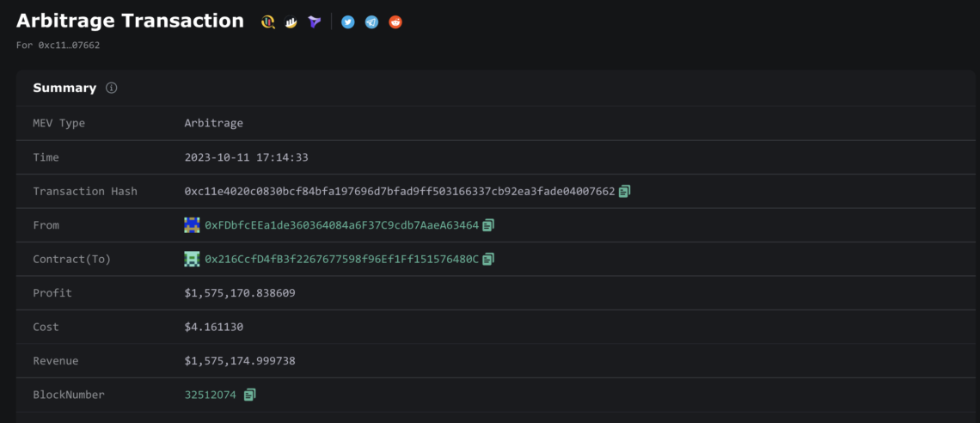The image size is (980, 423).
Task: Copy the From address
Action: [488, 225]
